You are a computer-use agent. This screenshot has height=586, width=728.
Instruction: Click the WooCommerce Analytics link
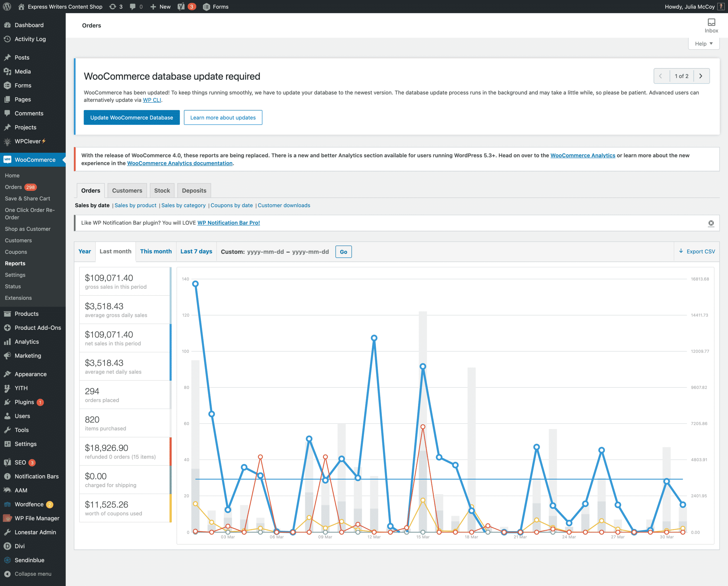click(583, 156)
